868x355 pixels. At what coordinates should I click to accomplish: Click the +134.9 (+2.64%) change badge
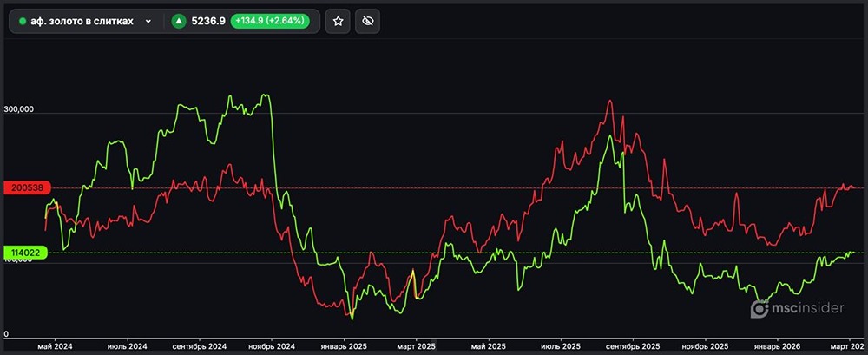point(270,21)
